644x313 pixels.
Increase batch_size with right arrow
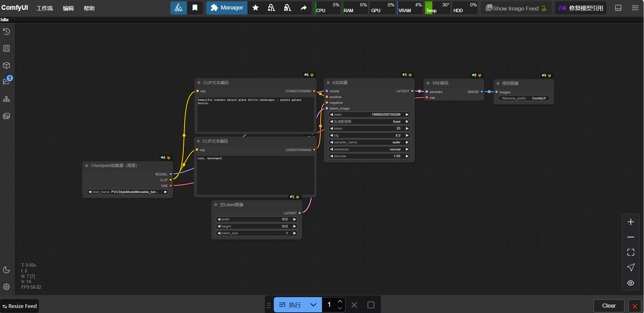(x=294, y=233)
